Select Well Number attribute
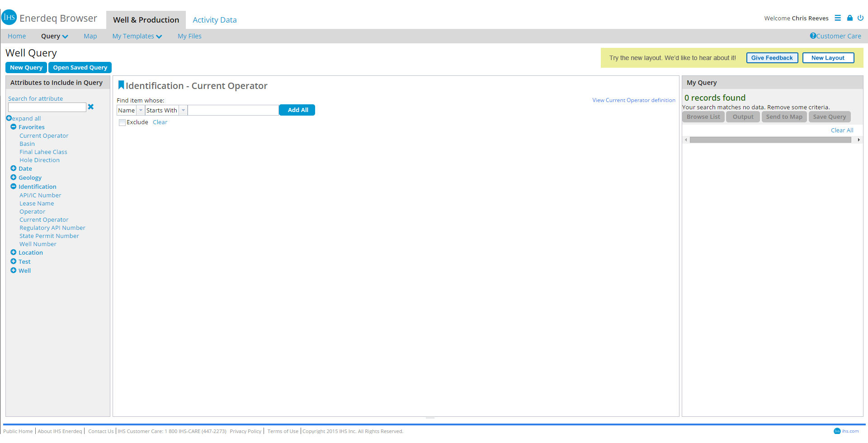This screenshot has width=868, height=443. 38,244
